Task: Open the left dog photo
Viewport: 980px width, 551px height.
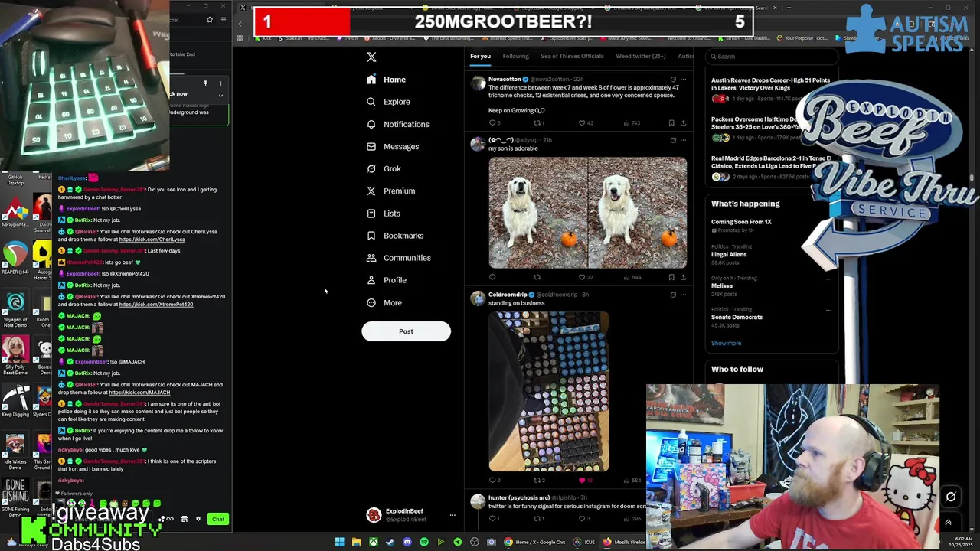Action: pyautogui.click(x=538, y=213)
